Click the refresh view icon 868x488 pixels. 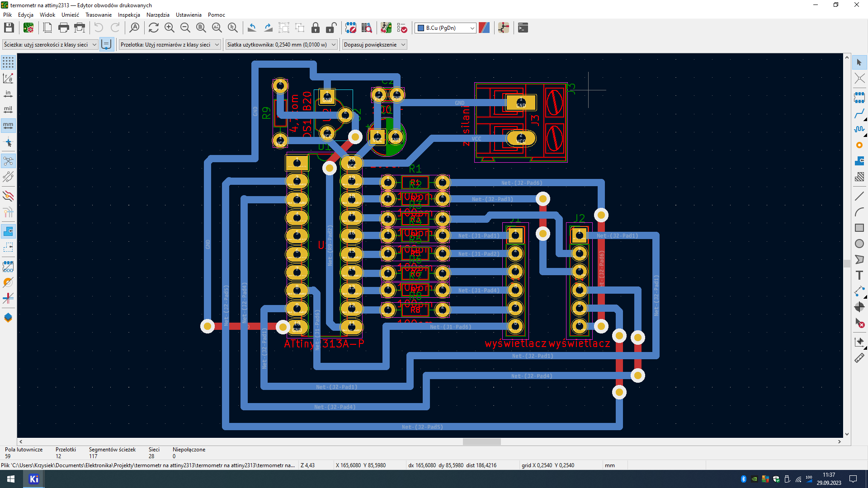[154, 28]
